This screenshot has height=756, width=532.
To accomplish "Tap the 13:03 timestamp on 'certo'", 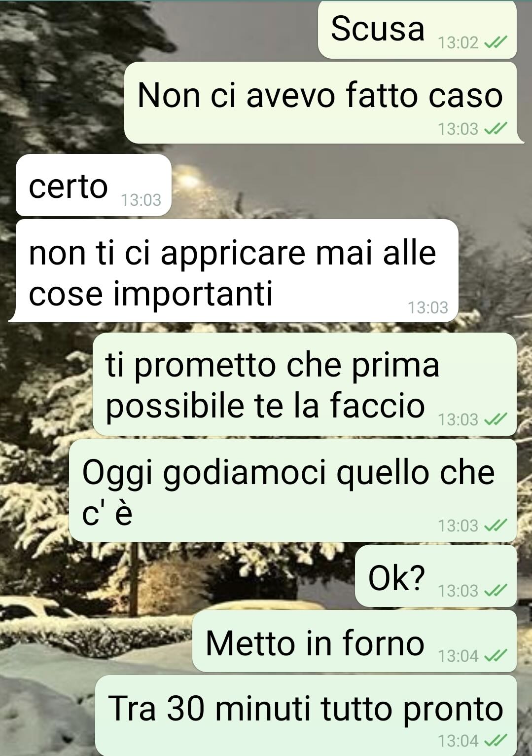I will click(x=141, y=200).
